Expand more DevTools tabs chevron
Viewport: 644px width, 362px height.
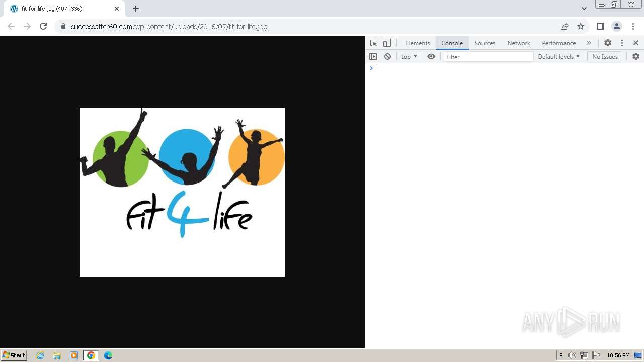[589, 43]
